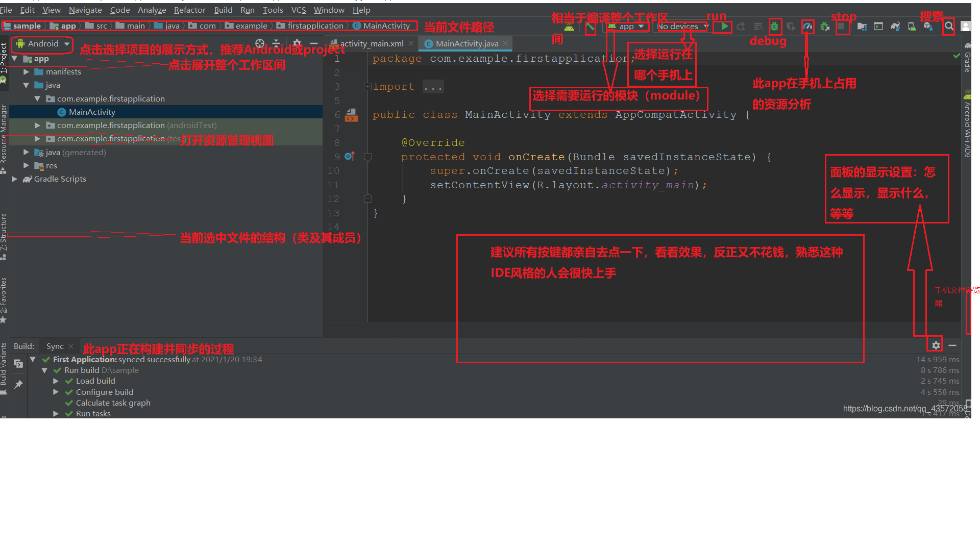
Task: Open the Refactor menu
Action: click(x=189, y=10)
